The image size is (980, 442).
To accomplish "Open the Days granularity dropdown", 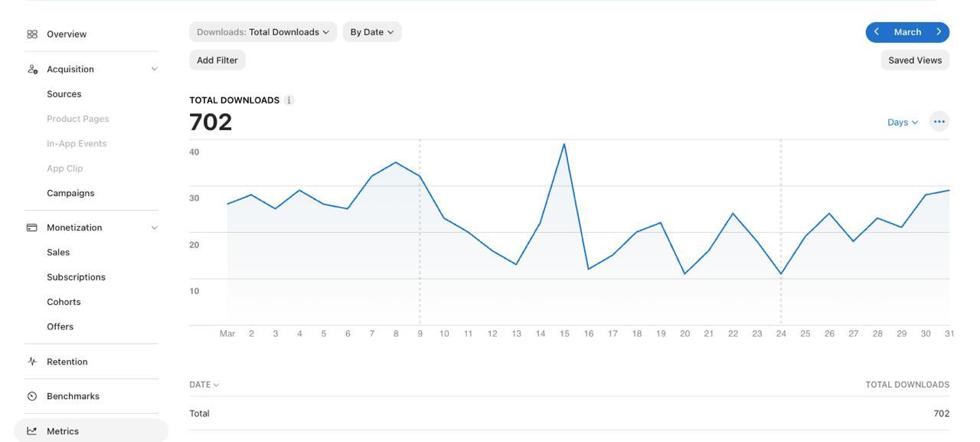I will 903,123.
